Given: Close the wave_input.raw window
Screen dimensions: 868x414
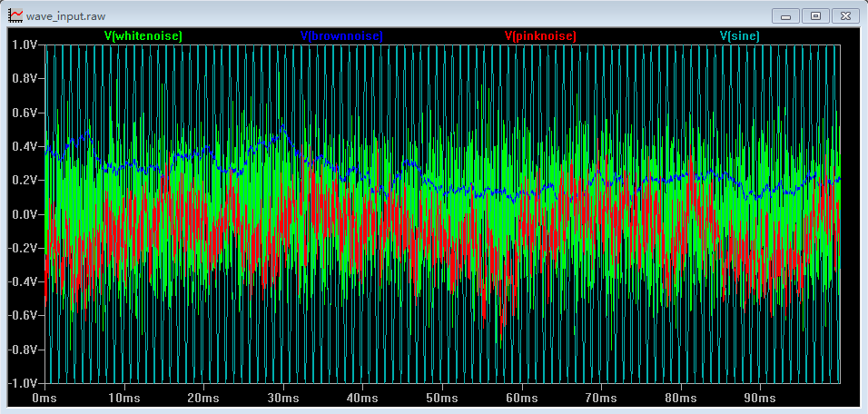Looking at the screenshot, I should click(845, 15).
